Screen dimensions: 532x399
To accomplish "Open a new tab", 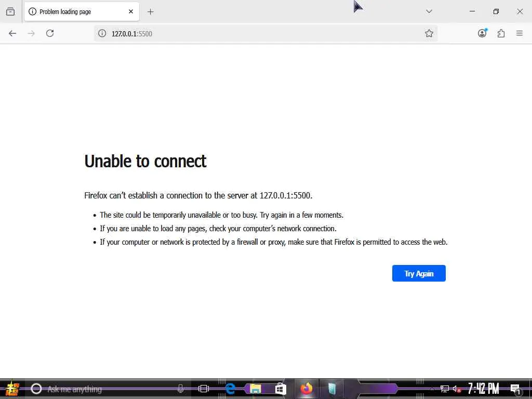I will (x=151, y=12).
